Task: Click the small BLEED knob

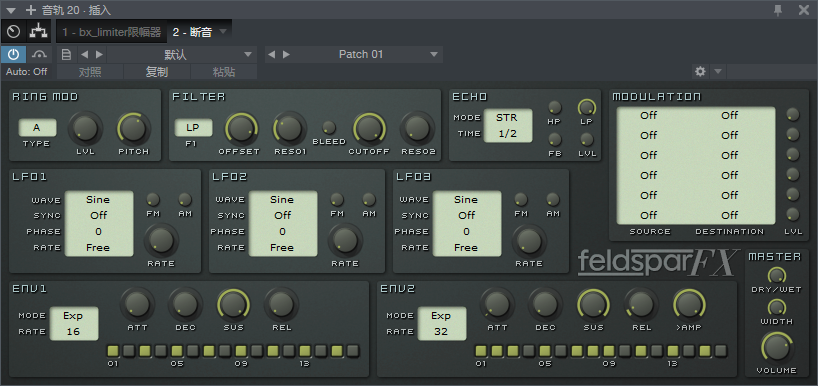Action: (329, 127)
